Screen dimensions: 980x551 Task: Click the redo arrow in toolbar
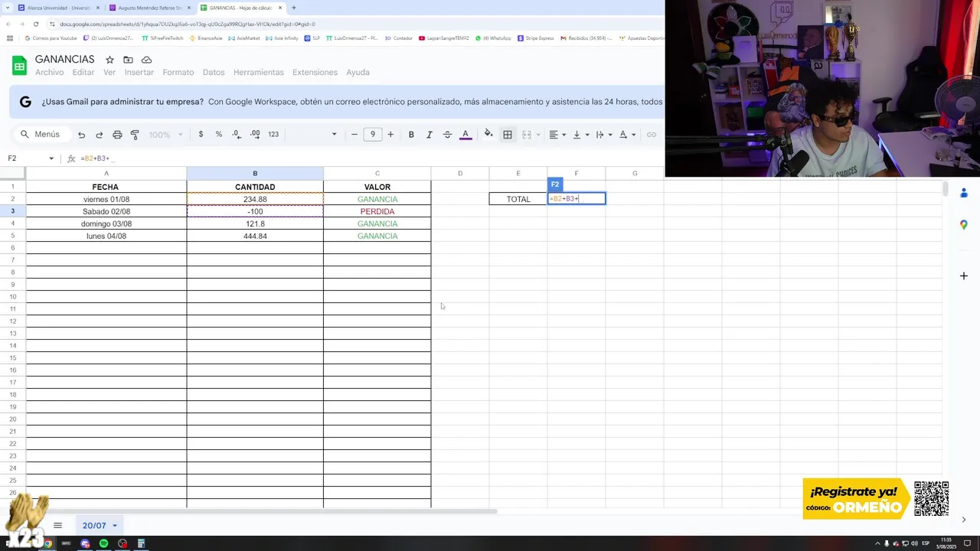coord(99,135)
